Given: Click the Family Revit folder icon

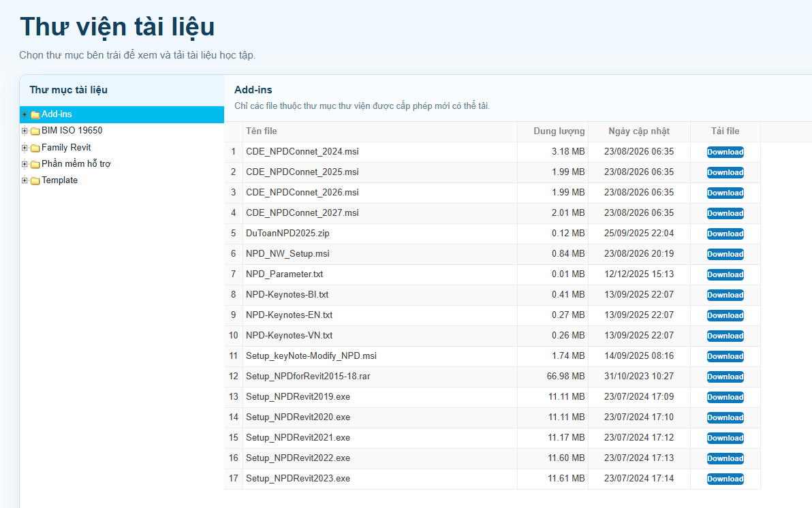Looking at the screenshot, I should [35, 148].
